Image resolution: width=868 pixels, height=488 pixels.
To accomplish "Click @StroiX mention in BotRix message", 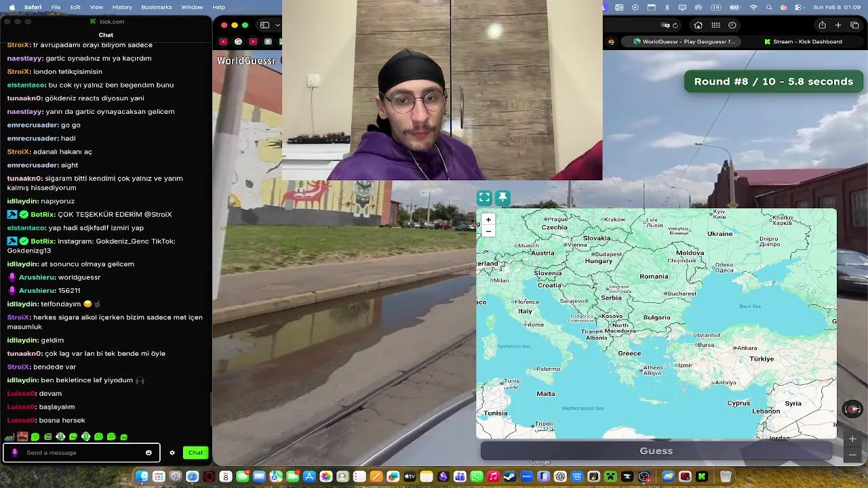I will pyautogui.click(x=157, y=214).
